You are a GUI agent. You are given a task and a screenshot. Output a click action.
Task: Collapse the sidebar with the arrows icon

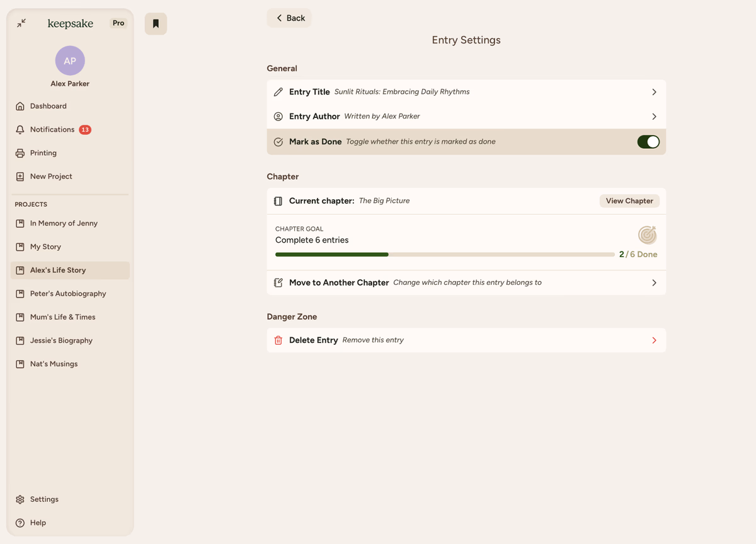[21, 23]
